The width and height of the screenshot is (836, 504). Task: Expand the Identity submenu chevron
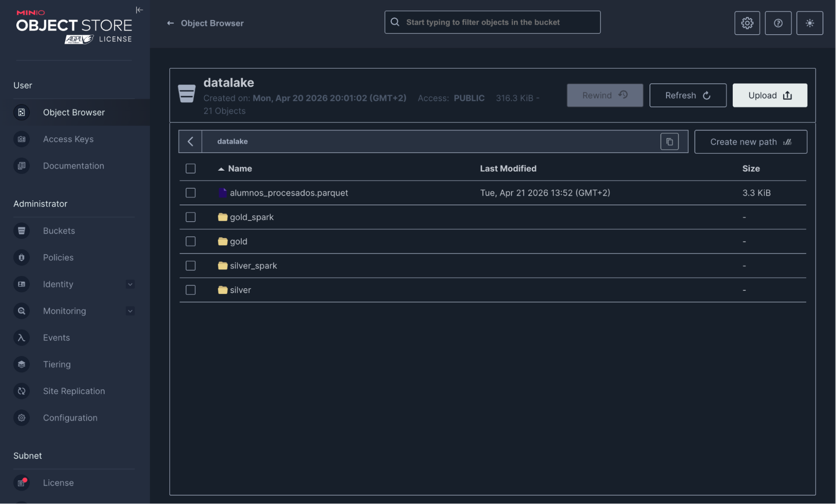pyautogui.click(x=130, y=284)
